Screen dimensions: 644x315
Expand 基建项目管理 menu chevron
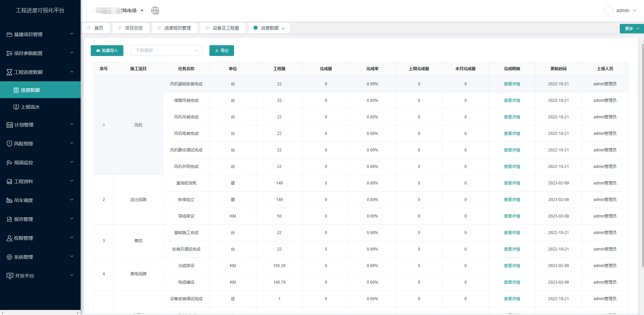coord(72,34)
